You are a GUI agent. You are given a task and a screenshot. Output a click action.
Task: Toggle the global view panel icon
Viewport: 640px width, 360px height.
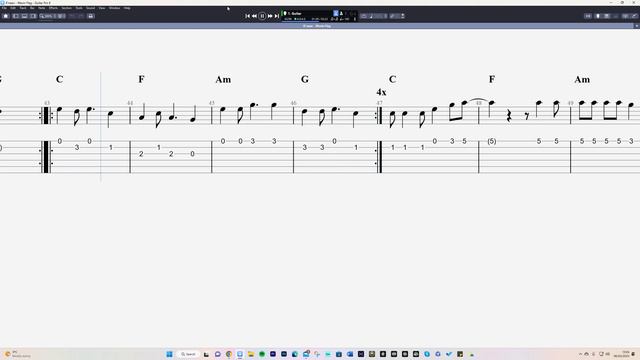(x=24, y=16)
